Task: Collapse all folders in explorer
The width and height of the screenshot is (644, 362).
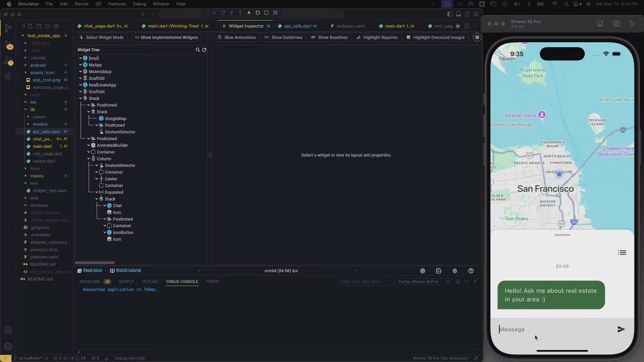Action: (56, 26)
